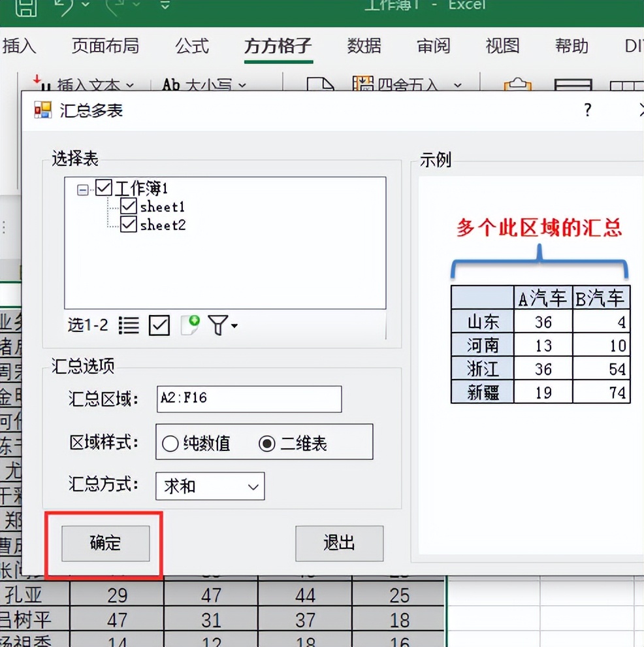Switch to the 方方格子 ribbon tab
Screen dimensions: 644x647
[x=278, y=46]
